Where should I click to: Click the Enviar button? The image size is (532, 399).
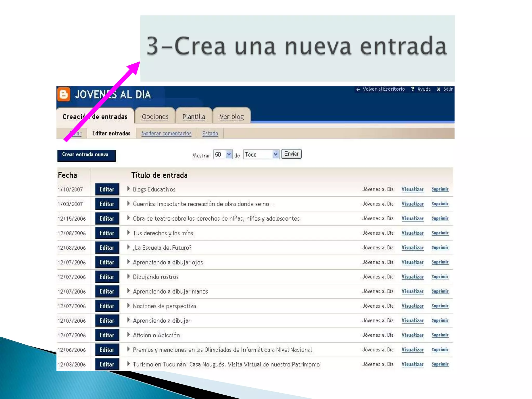click(291, 154)
